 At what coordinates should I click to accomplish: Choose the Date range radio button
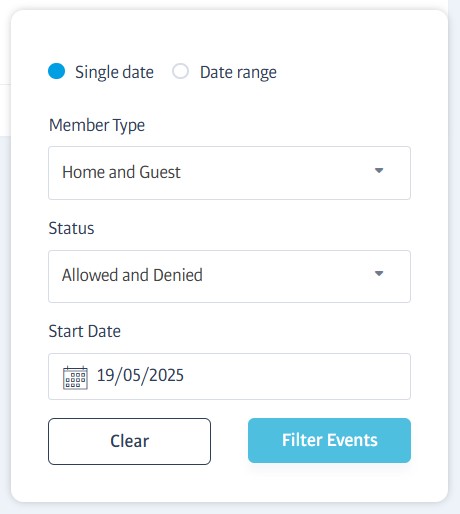(180, 71)
